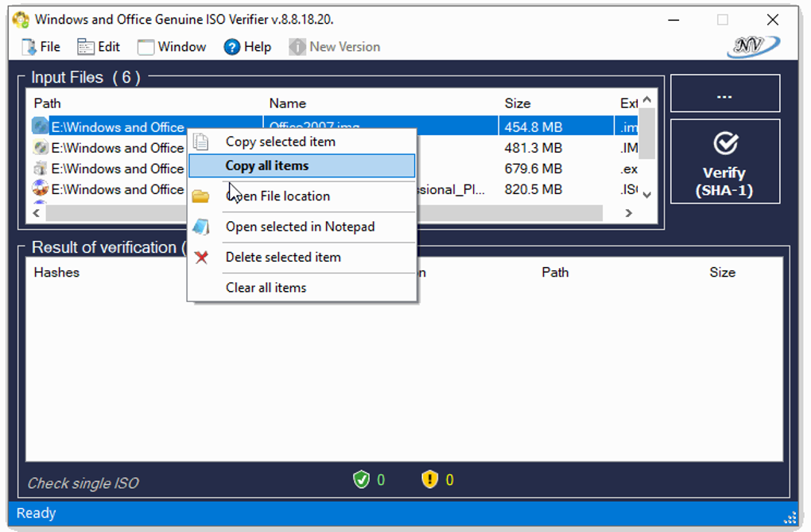This screenshot has height=532, width=811.
Task: Click the Hashes column header
Action: point(56,273)
